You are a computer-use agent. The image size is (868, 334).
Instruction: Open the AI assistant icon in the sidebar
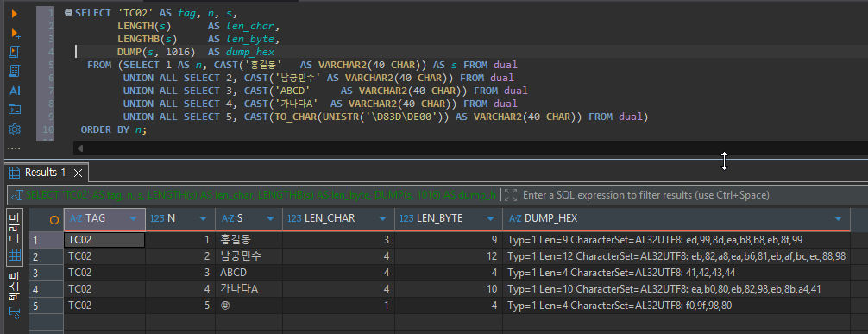click(15, 91)
